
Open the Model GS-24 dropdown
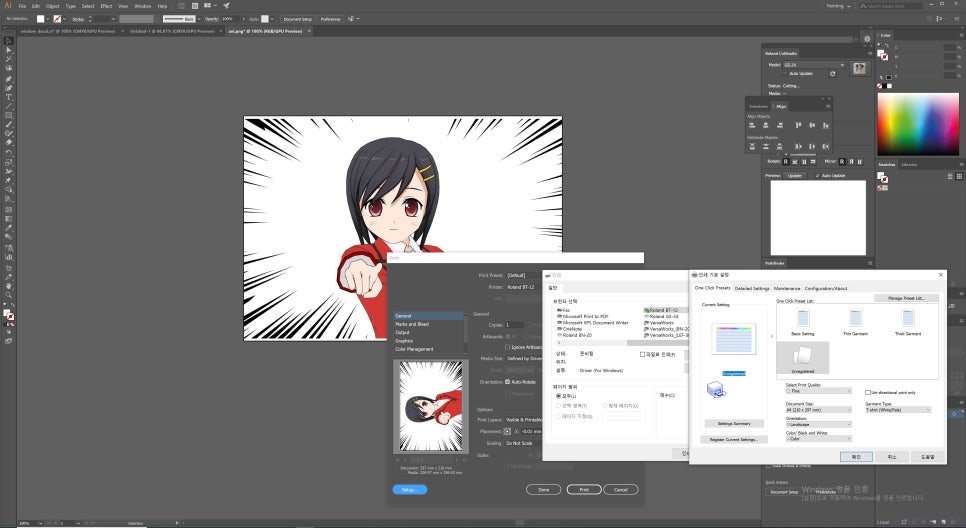[x=813, y=65]
